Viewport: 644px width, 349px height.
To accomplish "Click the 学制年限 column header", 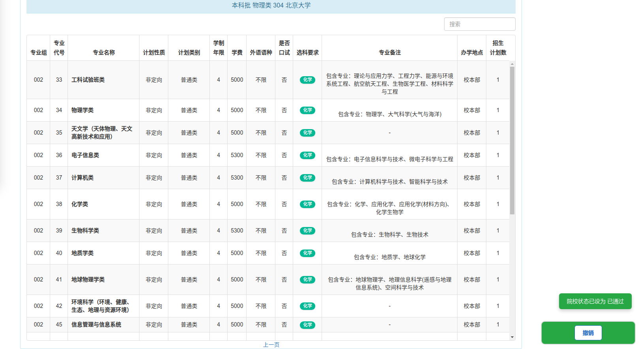I will [218, 48].
